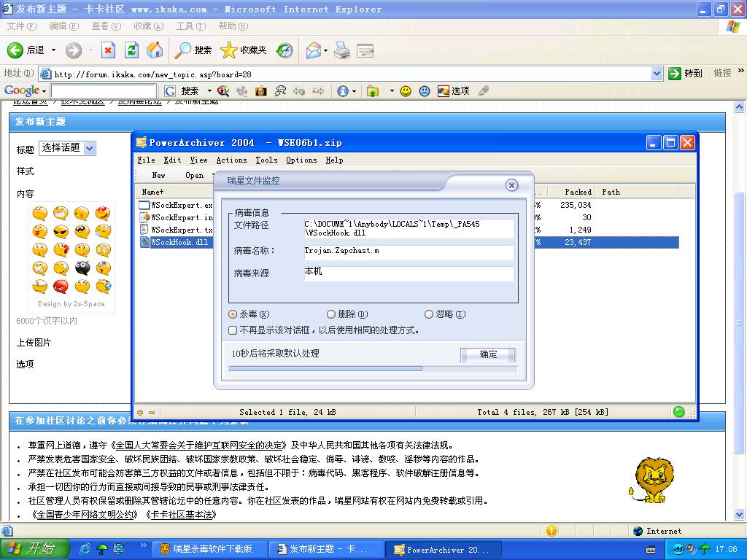Click the page vertical scrollbar down arrow
This screenshot has width=747, height=560.
click(x=740, y=514)
